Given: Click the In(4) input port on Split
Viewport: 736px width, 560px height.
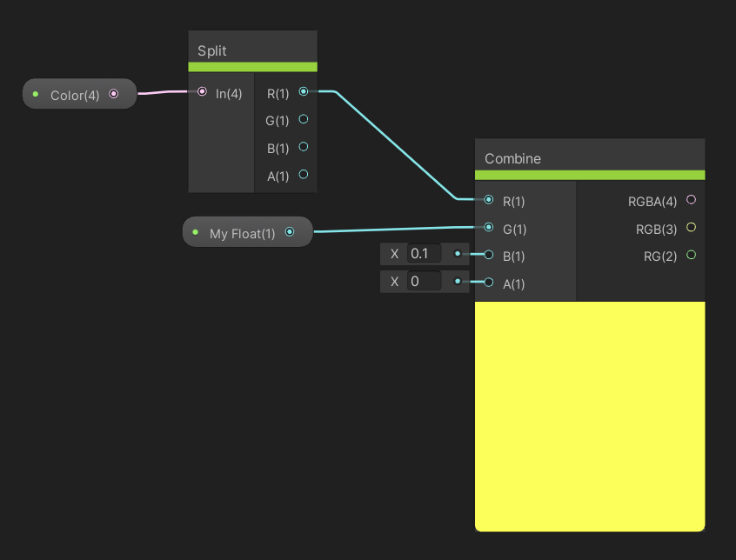Looking at the screenshot, I should pyautogui.click(x=203, y=91).
